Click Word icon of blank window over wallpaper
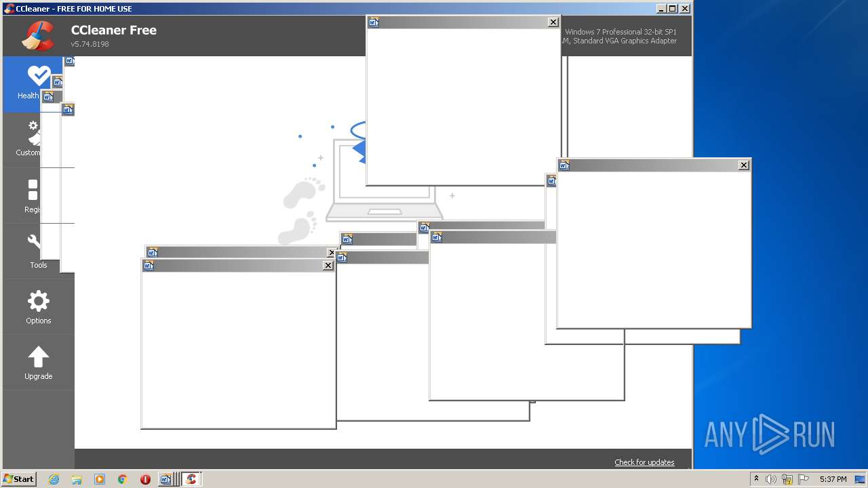Viewport: 868px width, 488px height. [564, 165]
